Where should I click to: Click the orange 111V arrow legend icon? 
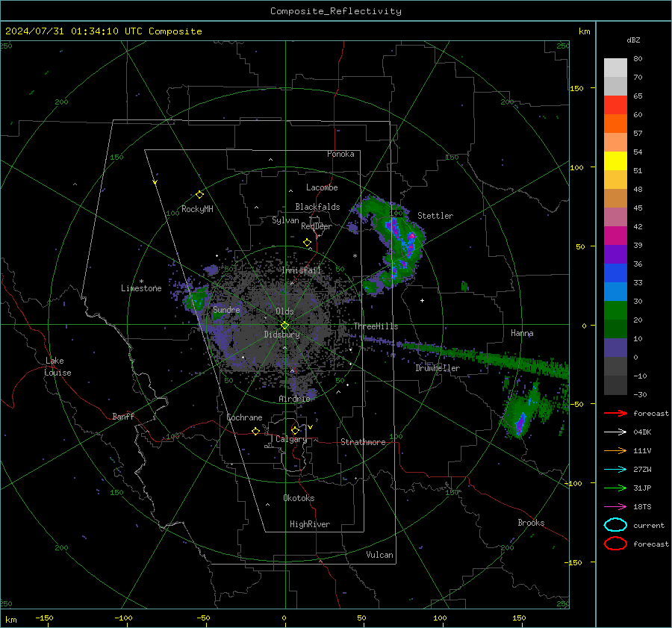tap(615, 450)
